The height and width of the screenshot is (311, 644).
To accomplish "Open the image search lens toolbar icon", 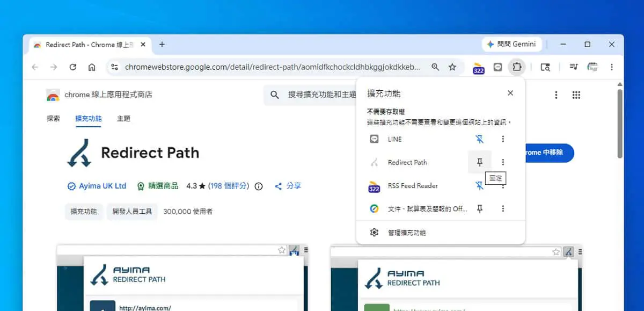I will pyautogui.click(x=545, y=67).
